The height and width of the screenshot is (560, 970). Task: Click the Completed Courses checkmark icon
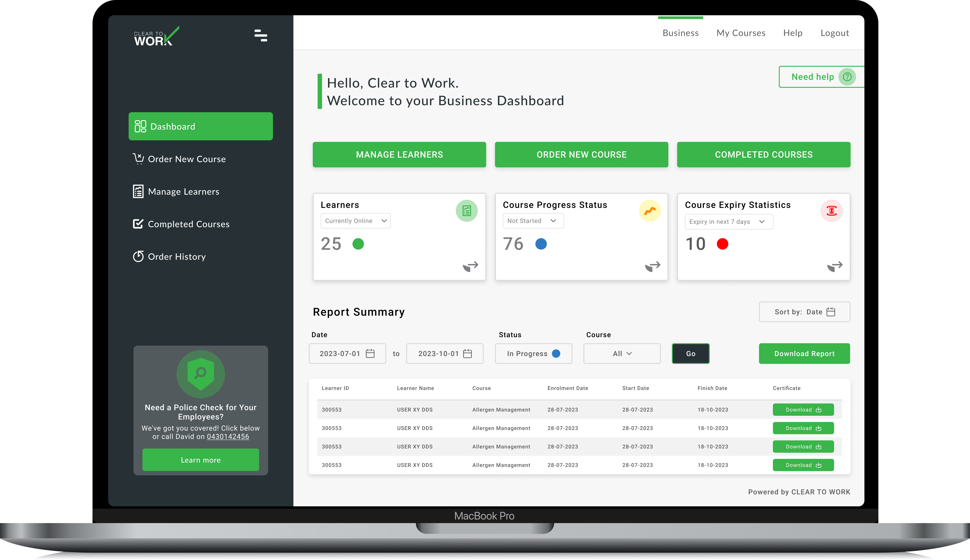click(138, 224)
